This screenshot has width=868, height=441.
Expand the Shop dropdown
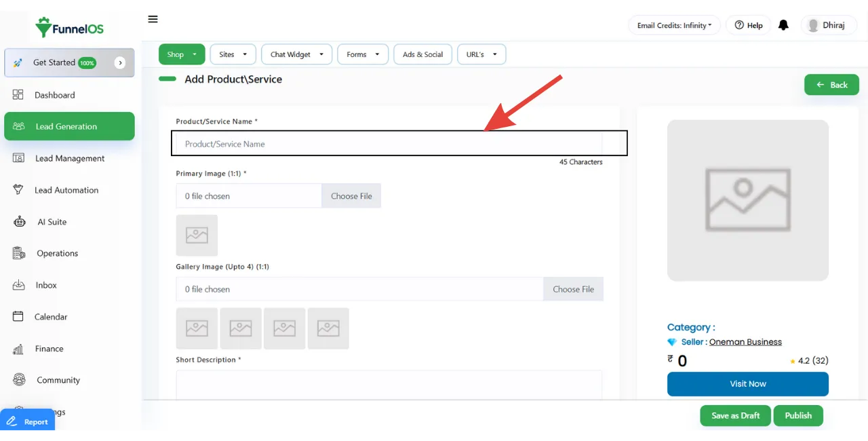tap(182, 54)
